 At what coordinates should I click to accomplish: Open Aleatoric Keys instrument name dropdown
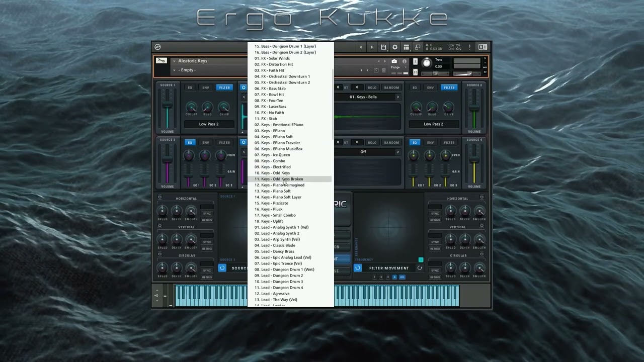pyautogui.click(x=174, y=61)
